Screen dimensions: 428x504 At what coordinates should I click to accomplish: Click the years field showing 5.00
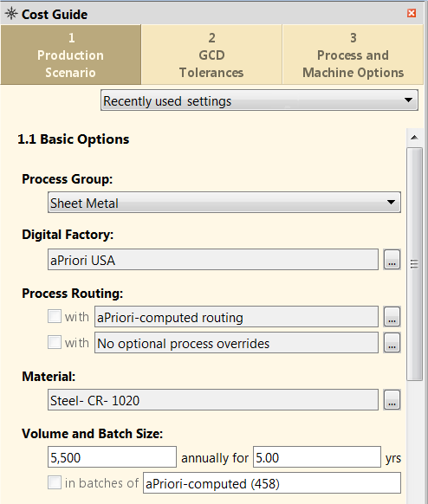(x=317, y=456)
